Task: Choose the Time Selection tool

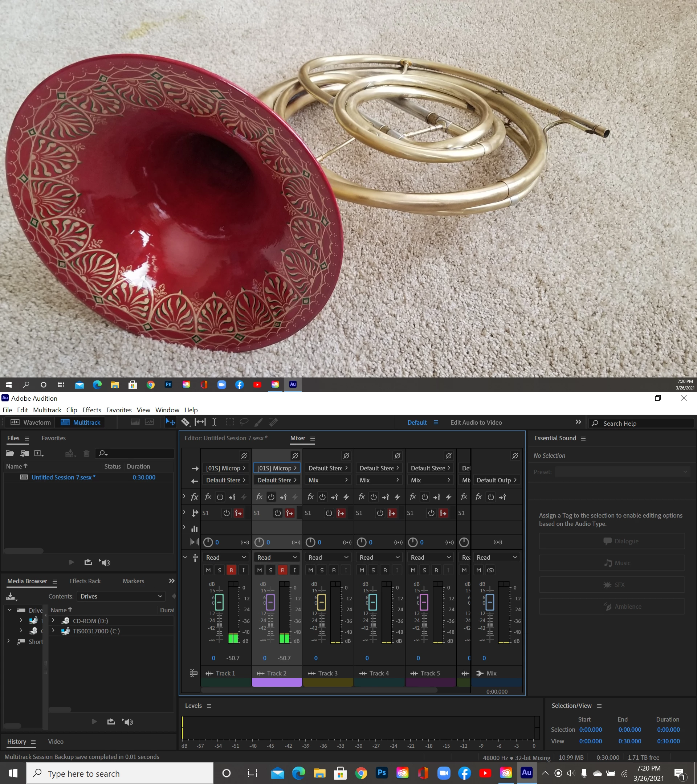Action: pyautogui.click(x=215, y=422)
